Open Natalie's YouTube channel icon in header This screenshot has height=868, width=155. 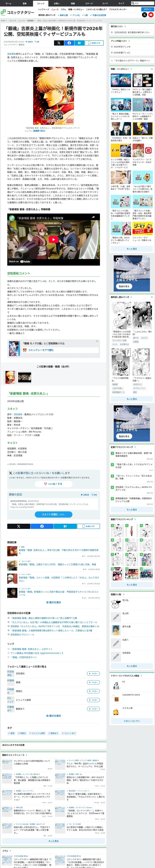pos(151,15)
